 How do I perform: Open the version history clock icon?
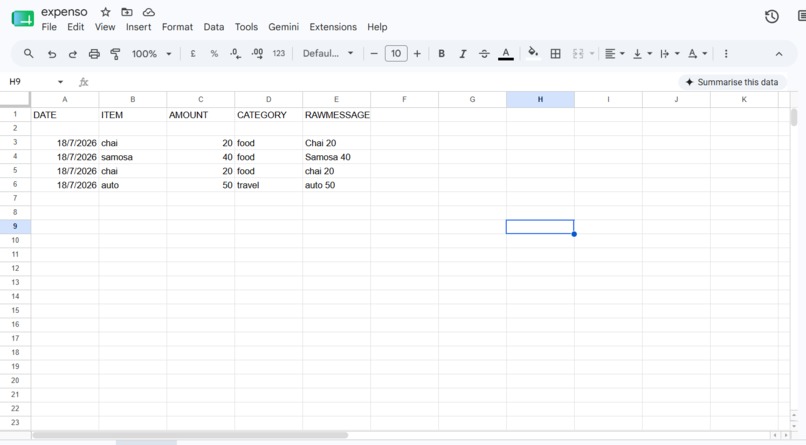pyautogui.click(x=772, y=16)
